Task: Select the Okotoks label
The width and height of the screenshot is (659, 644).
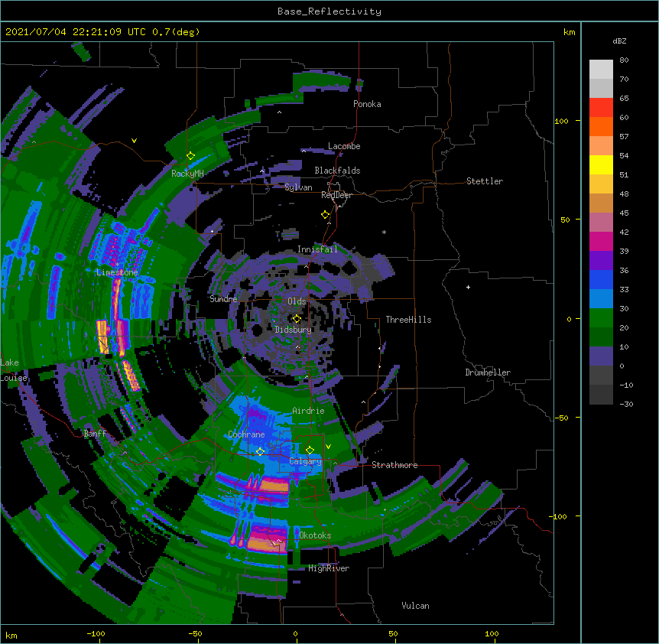Action: click(x=315, y=535)
